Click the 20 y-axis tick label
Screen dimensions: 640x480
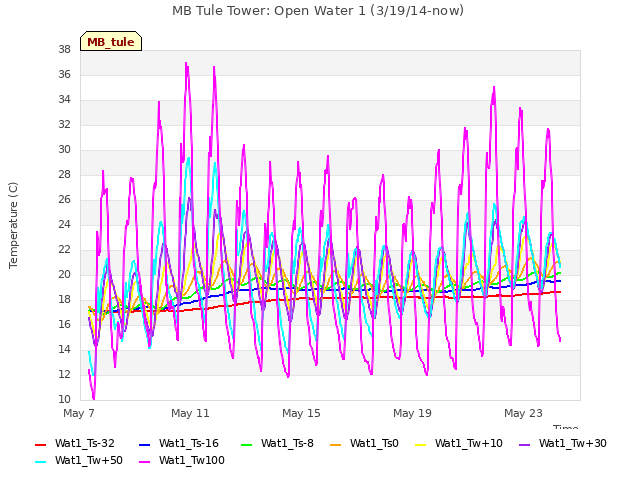click(x=64, y=275)
